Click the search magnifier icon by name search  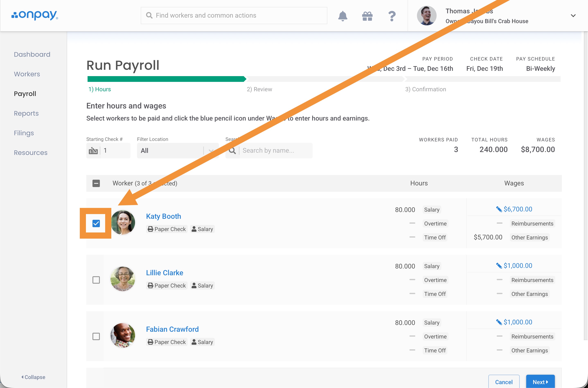(x=232, y=150)
